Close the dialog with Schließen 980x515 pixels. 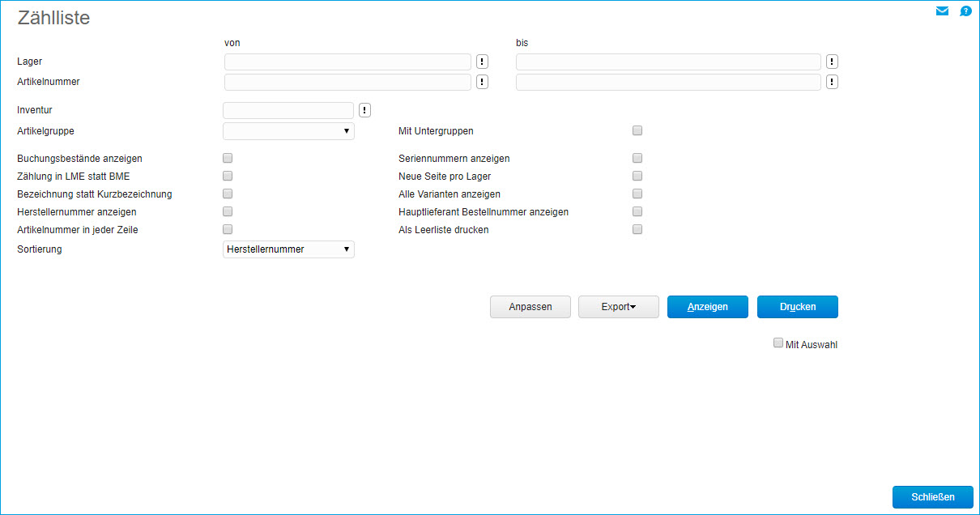pyautogui.click(x=932, y=497)
